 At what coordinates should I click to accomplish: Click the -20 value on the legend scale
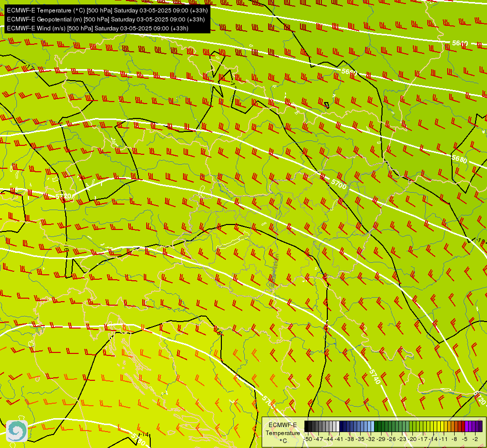click(412, 439)
